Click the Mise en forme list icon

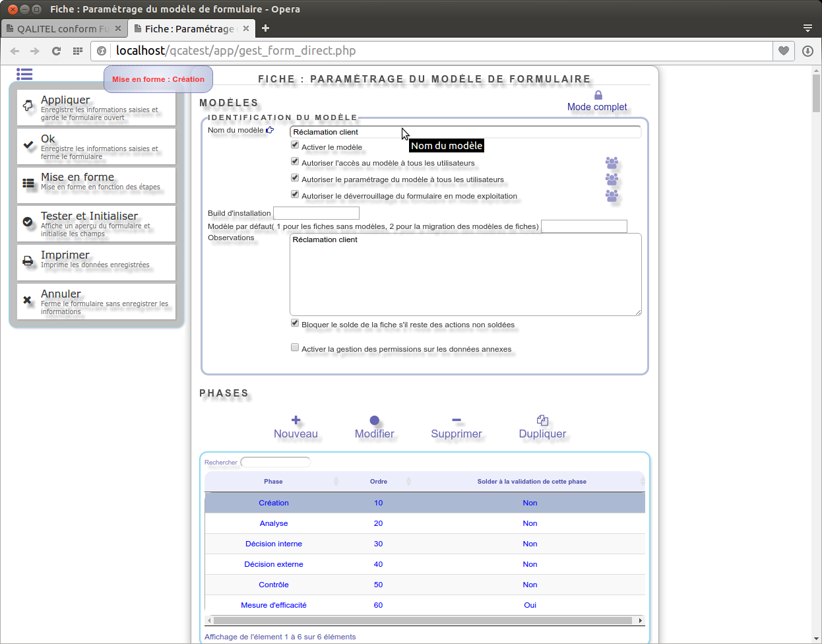(28, 183)
